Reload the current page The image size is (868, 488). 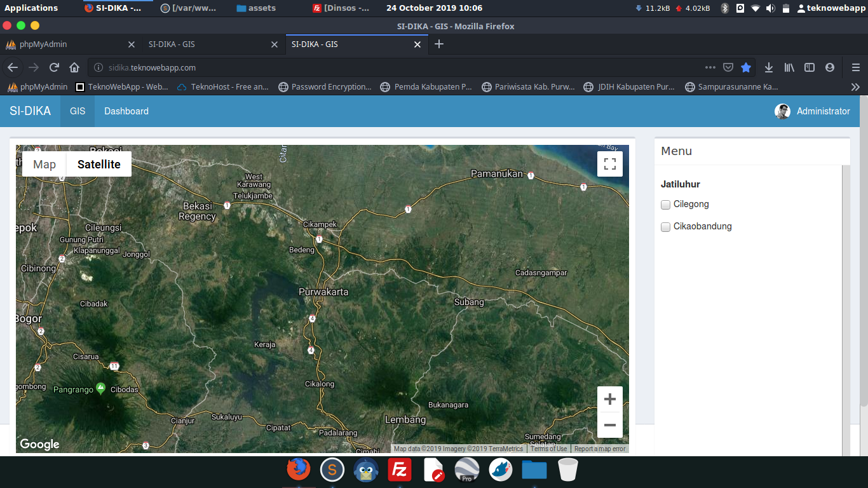coord(55,67)
